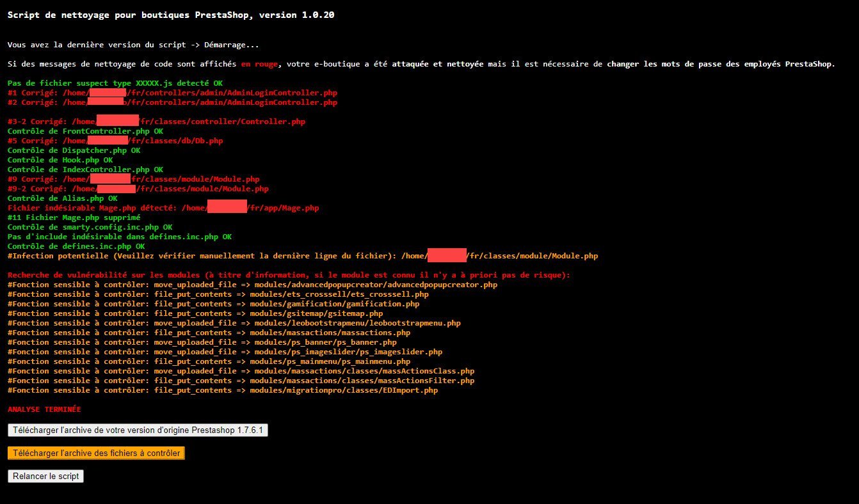Click the '#1 Corrigé' AdminLoginController.php line

[x=172, y=93]
